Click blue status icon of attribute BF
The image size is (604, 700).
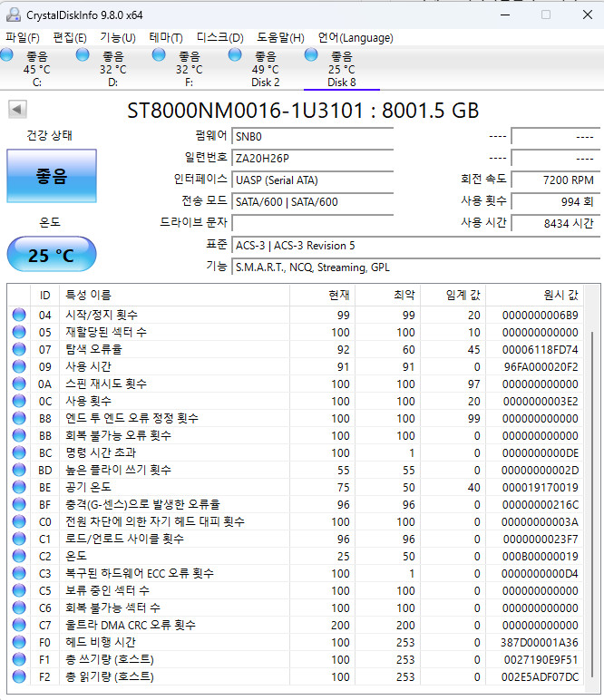coord(19,504)
